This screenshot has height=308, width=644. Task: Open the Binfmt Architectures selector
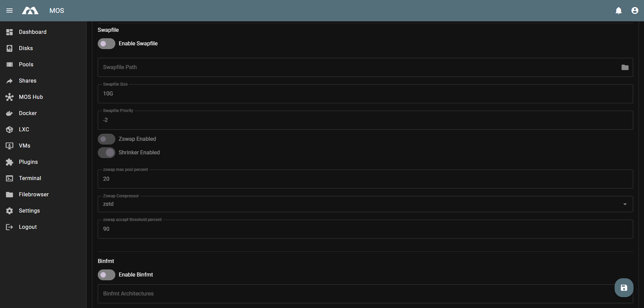[x=355, y=294]
